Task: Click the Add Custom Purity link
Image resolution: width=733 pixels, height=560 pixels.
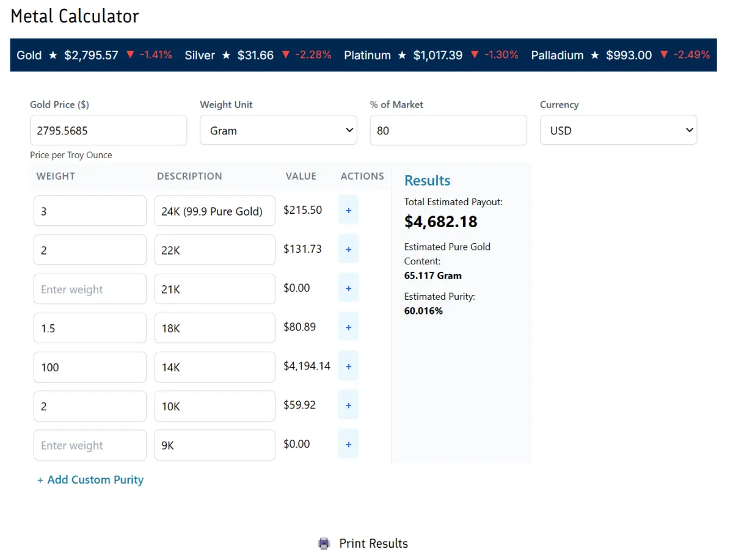Action: pos(90,480)
